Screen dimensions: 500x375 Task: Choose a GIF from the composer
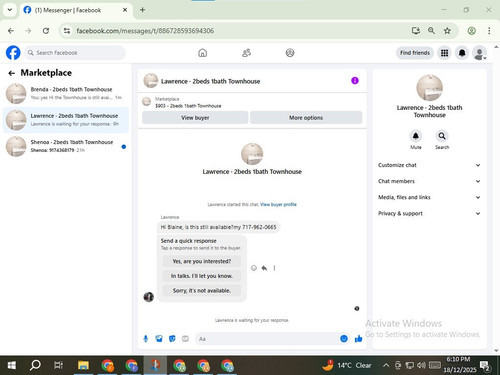pyautogui.click(x=185, y=339)
